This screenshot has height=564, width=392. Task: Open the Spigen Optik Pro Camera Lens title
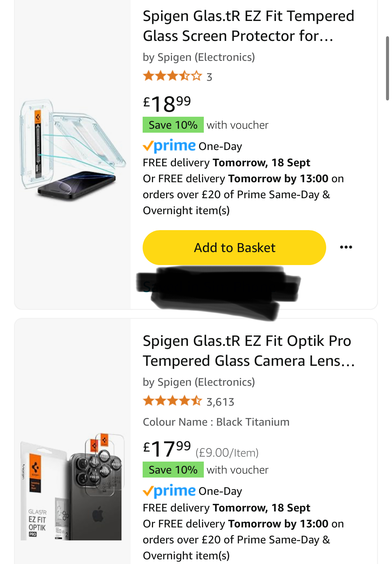[x=248, y=351]
